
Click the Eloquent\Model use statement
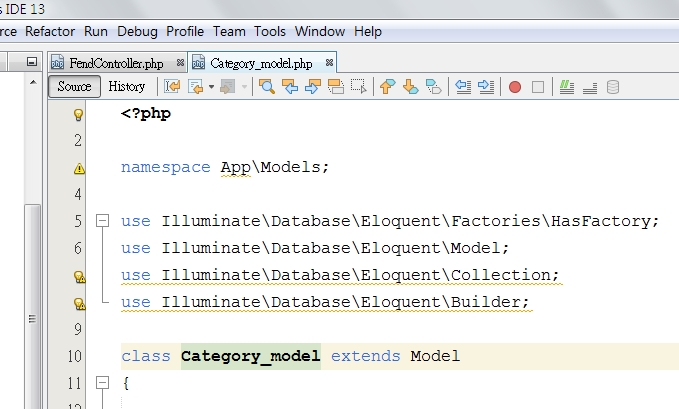click(x=315, y=248)
